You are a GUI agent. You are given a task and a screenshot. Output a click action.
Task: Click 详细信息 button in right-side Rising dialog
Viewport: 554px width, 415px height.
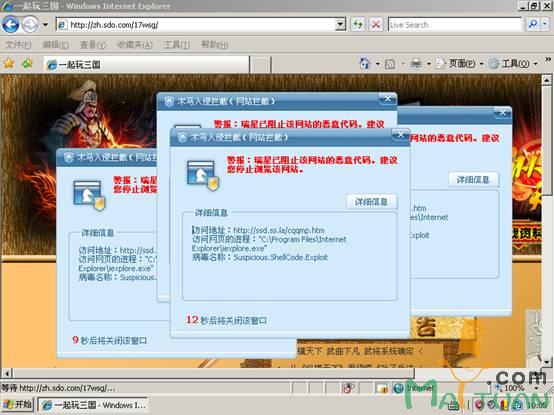[x=473, y=180]
